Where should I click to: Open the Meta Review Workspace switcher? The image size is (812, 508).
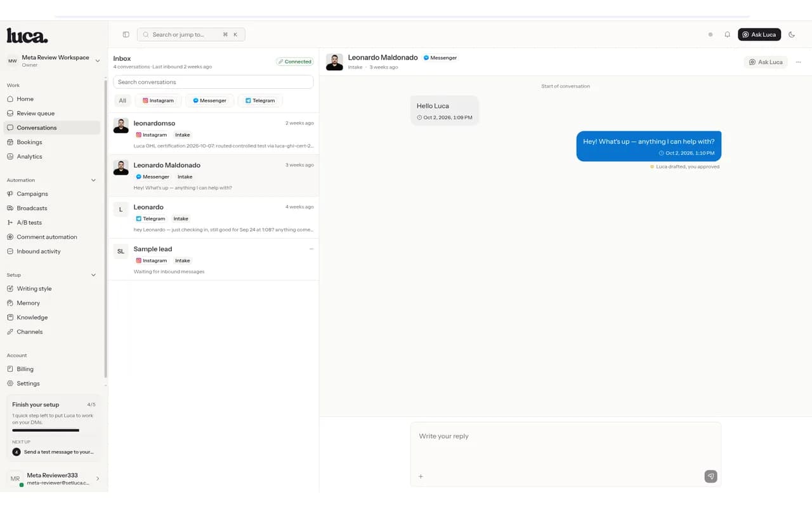point(54,60)
